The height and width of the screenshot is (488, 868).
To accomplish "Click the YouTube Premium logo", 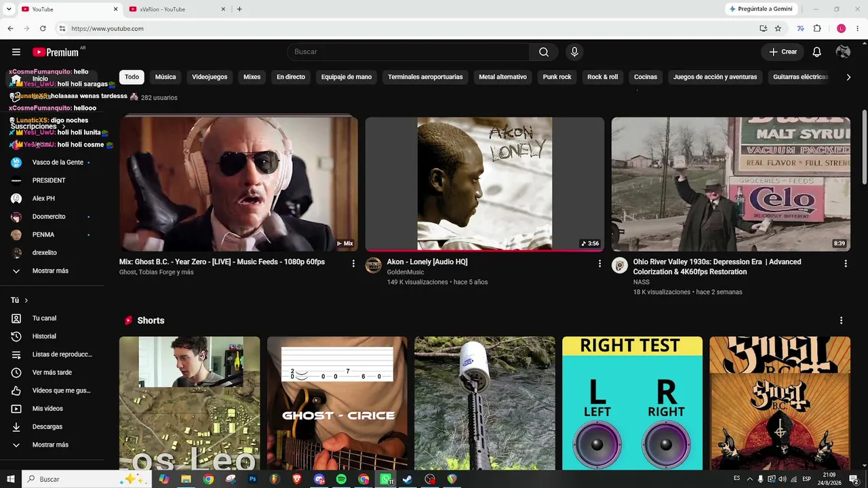I will click(x=56, y=52).
